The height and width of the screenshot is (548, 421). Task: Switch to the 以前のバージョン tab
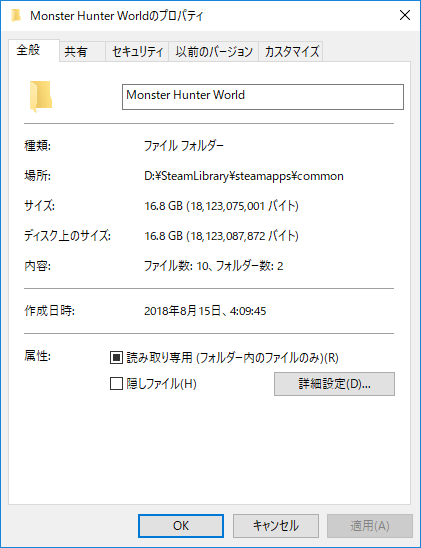[213, 52]
